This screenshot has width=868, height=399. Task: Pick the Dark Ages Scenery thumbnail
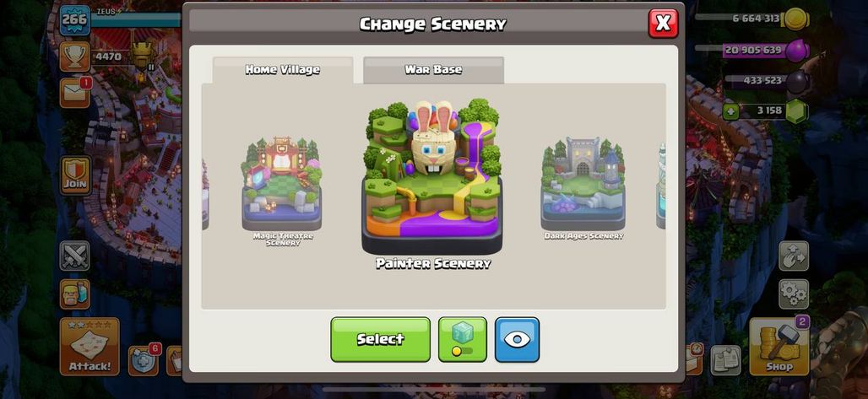tap(583, 184)
